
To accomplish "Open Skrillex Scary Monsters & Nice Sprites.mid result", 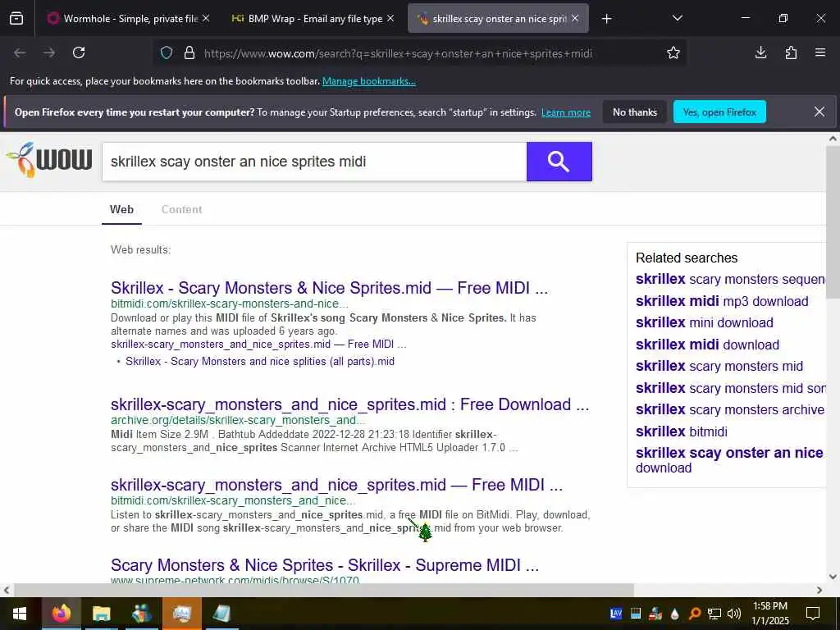I will 329,288.
